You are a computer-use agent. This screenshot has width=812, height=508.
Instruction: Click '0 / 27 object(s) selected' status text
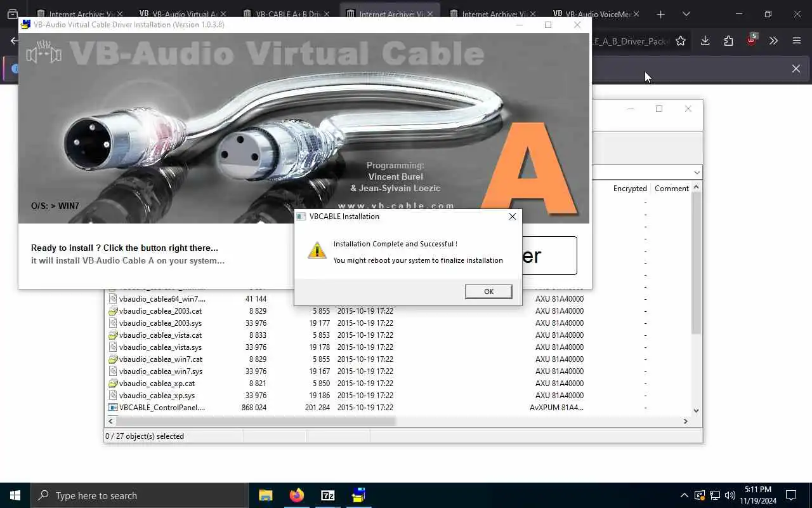[x=145, y=436]
